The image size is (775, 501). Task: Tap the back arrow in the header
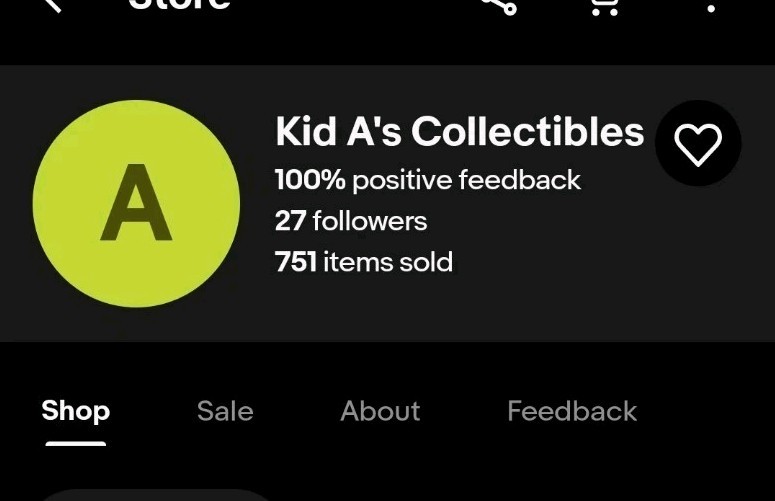point(52,5)
